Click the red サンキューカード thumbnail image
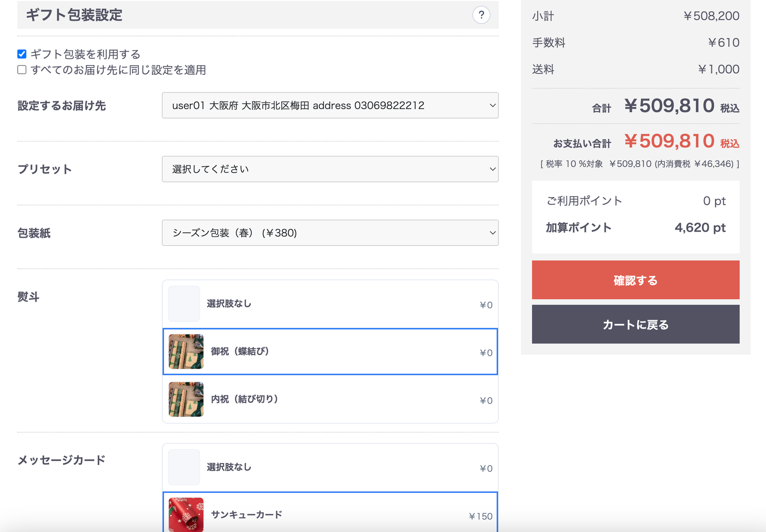 pos(185,514)
